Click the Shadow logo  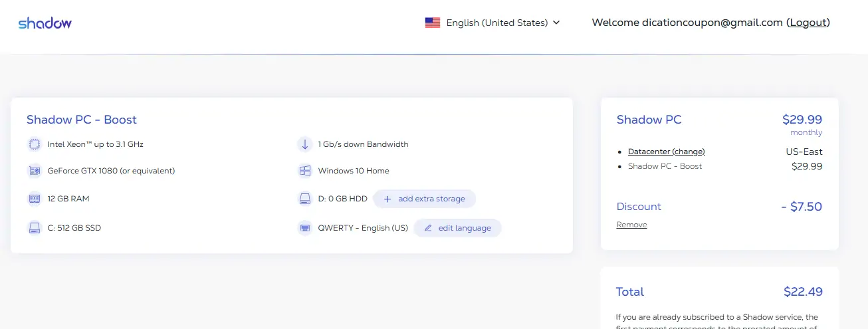click(45, 23)
